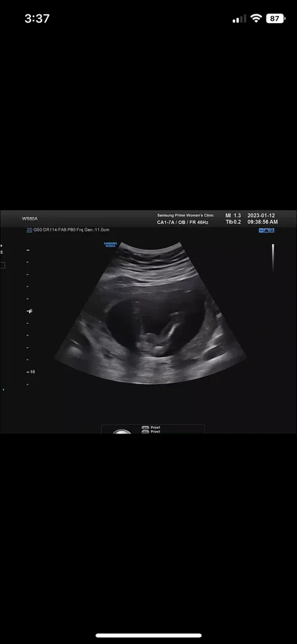The width and height of the screenshot is (297, 644).
Task: Click the Samsung Prime Woman's Clinic text
Action: 185,215
